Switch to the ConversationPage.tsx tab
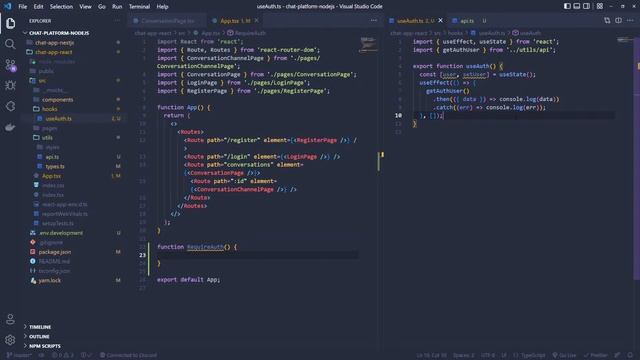 pos(168,20)
